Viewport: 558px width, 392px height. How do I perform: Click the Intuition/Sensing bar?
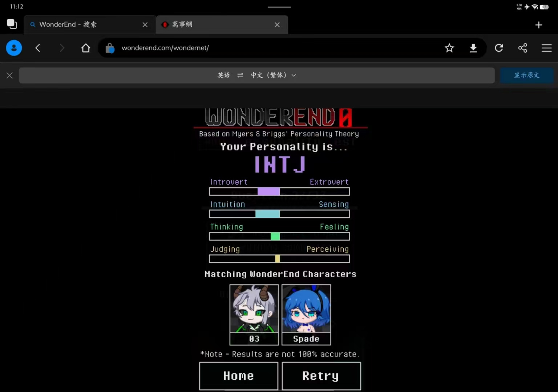279,214
